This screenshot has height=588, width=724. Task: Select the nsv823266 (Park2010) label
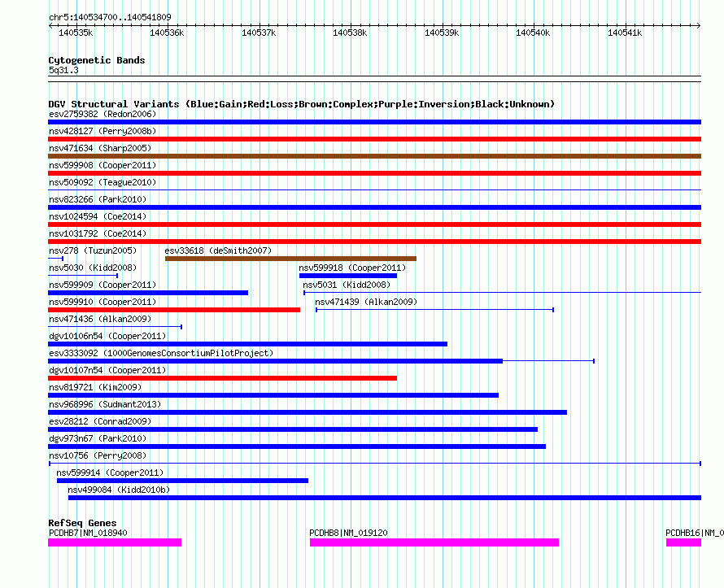(x=98, y=199)
